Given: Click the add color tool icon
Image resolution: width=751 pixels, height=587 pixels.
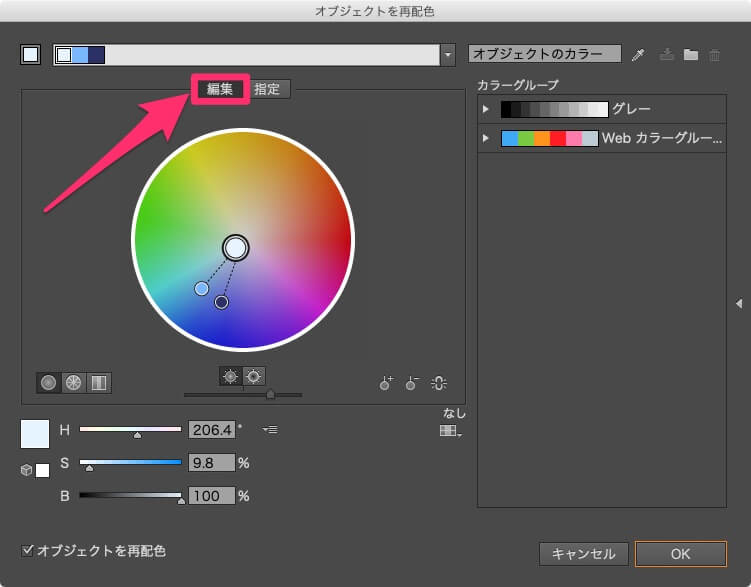Looking at the screenshot, I should [x=386, y=383].
